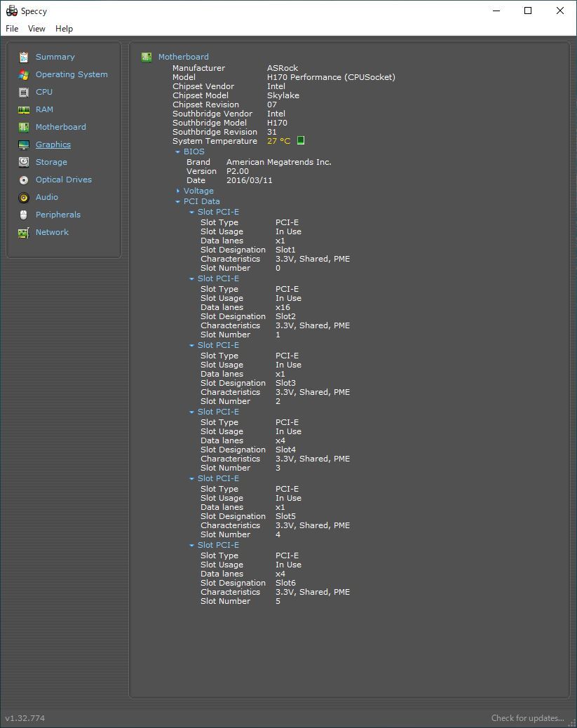577x728 pixels.
Task: Click the Slot6 designation value
Action: click(x=285, y=583)
